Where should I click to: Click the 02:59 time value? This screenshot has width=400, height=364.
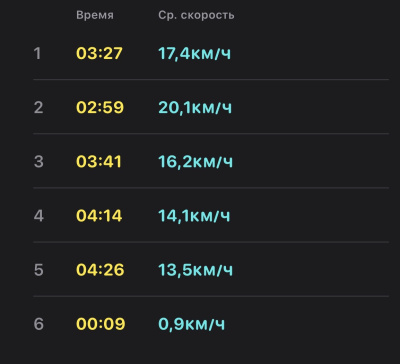(100, 107)
